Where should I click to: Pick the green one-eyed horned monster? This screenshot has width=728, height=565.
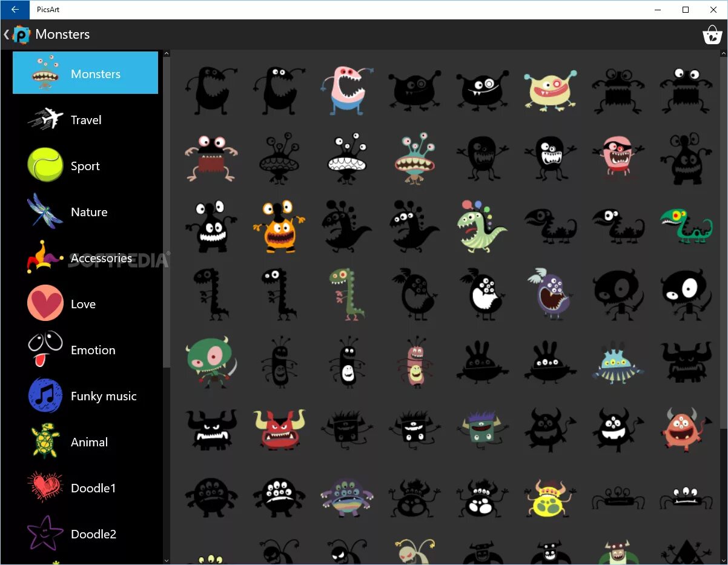tap(211, 363)
